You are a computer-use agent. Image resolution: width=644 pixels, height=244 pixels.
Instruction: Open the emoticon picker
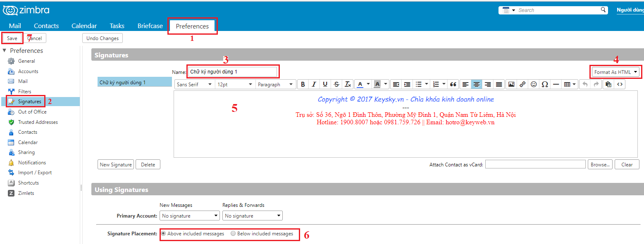[x=534, y=84]
